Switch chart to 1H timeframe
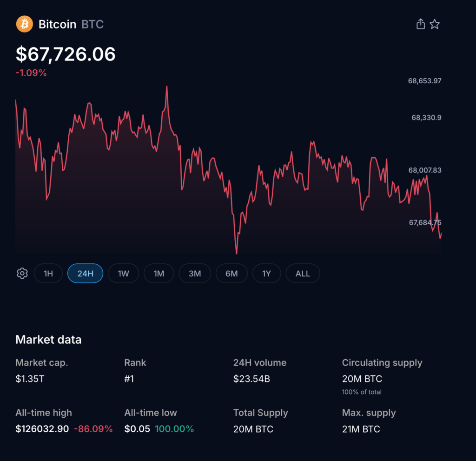Image resolution: width=476 pixels, height=461 pixels. coord(48,274)
